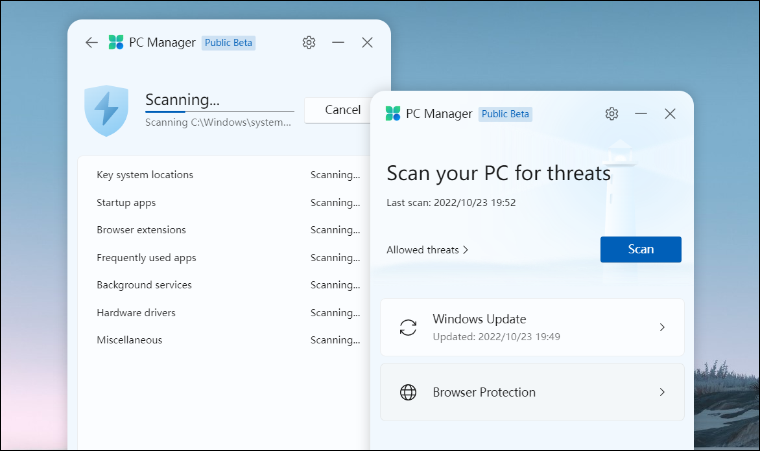Image resolution: width=760 pixels, height=451 pixels.
Task: Select the Frequently used apps row
Action: pyautogui.click(x=228, y=258)
